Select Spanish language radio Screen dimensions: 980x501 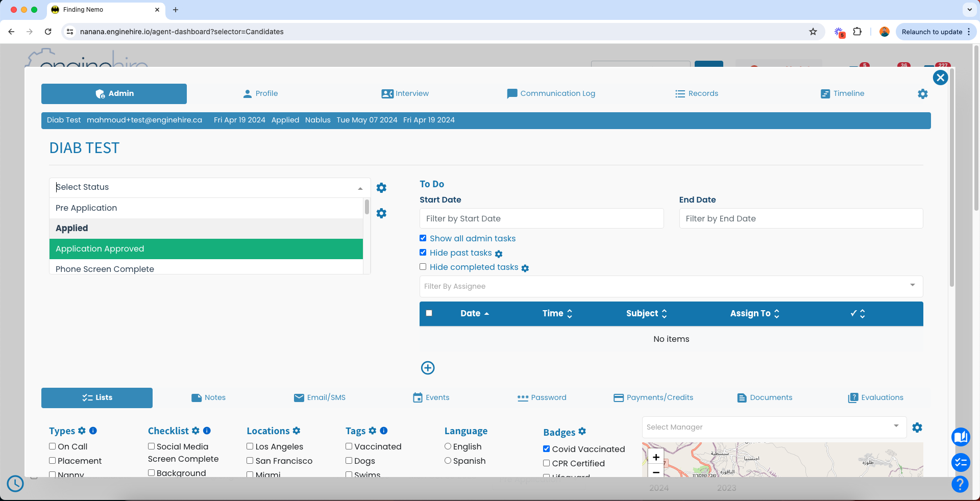448,461
